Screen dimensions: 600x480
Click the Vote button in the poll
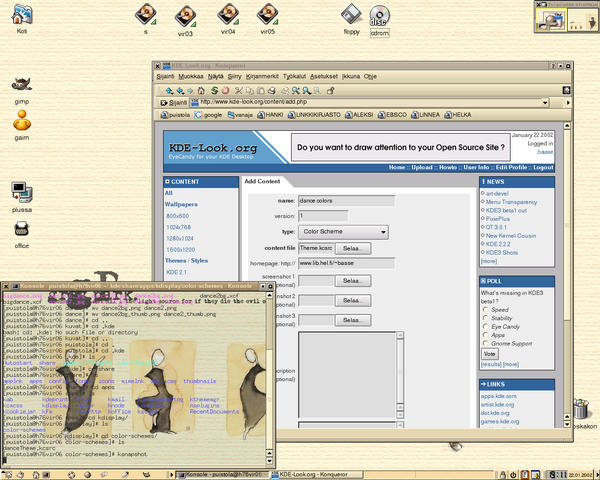[x=490, y=354]
